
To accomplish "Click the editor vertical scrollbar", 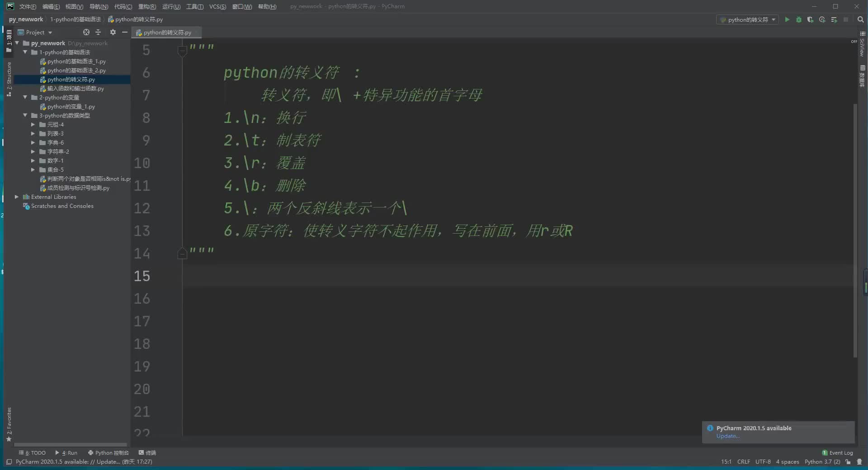I will tap(855, 230).
